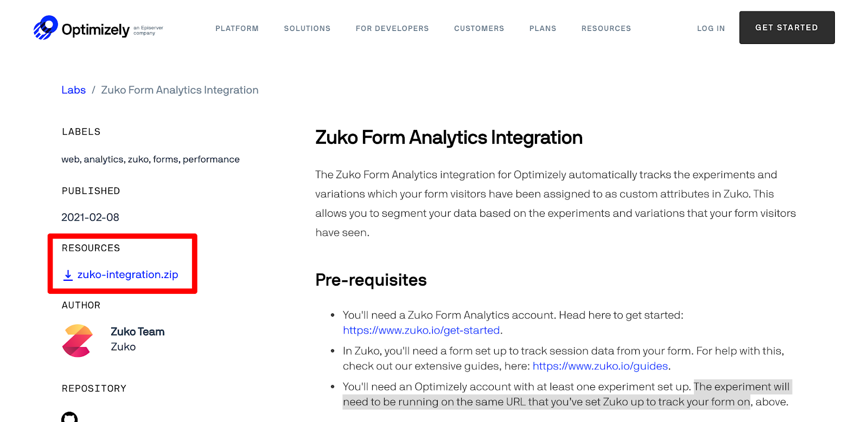Open the zuko.io/get-started hyperlink
The image size is (868, 422).
click(421, 330)
